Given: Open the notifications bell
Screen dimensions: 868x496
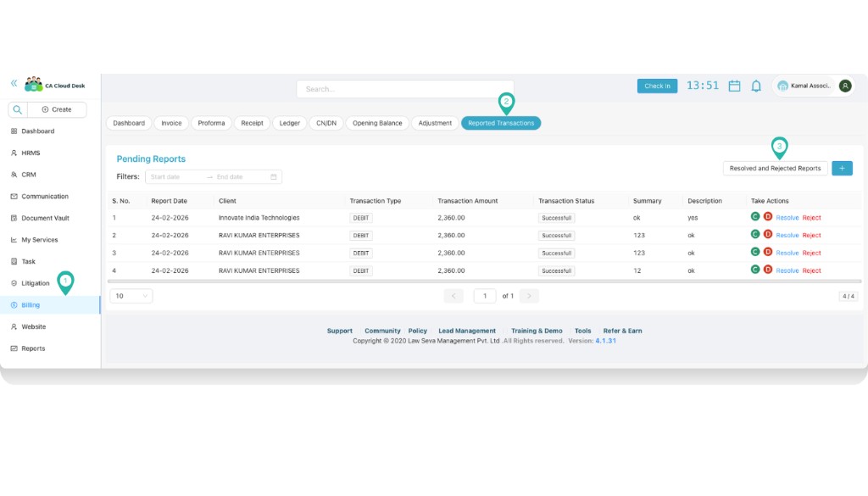Looking at the screenshot, I should click(756, 85).
